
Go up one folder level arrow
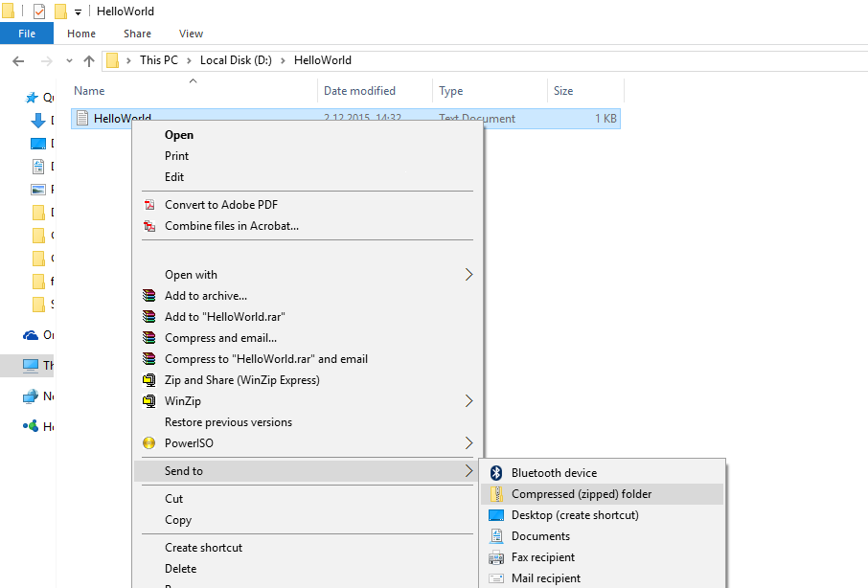coord(88,61)
